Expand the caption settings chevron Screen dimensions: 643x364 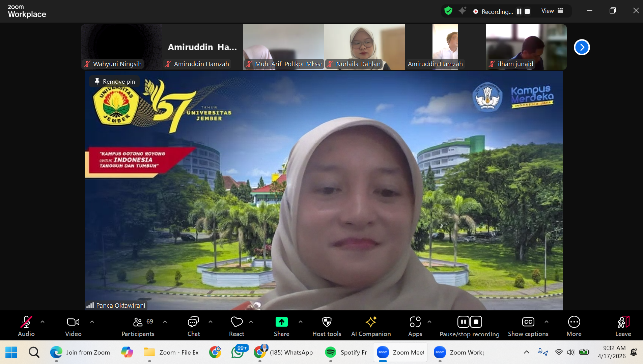546,321
